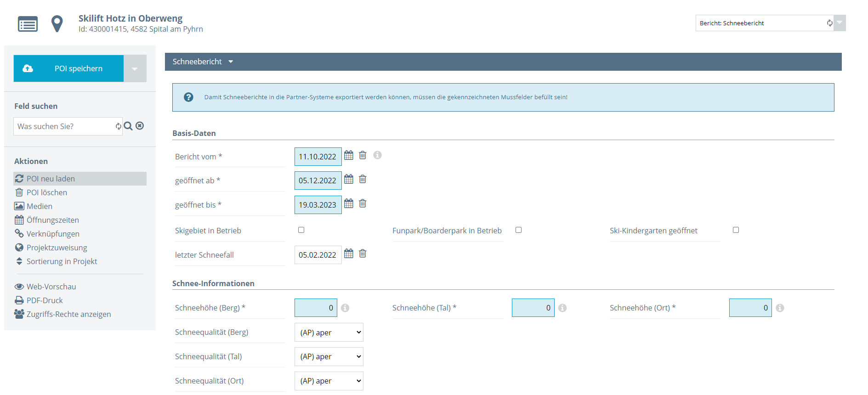This screenshot has width=868, height=395.
Task: Click POI neu laden link
Action: coord(51,179)
